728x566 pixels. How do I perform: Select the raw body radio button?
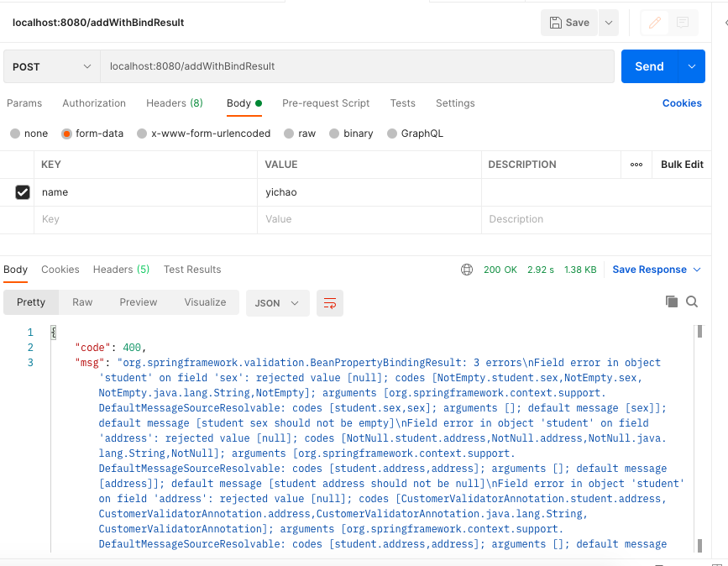tap(289, 134)
